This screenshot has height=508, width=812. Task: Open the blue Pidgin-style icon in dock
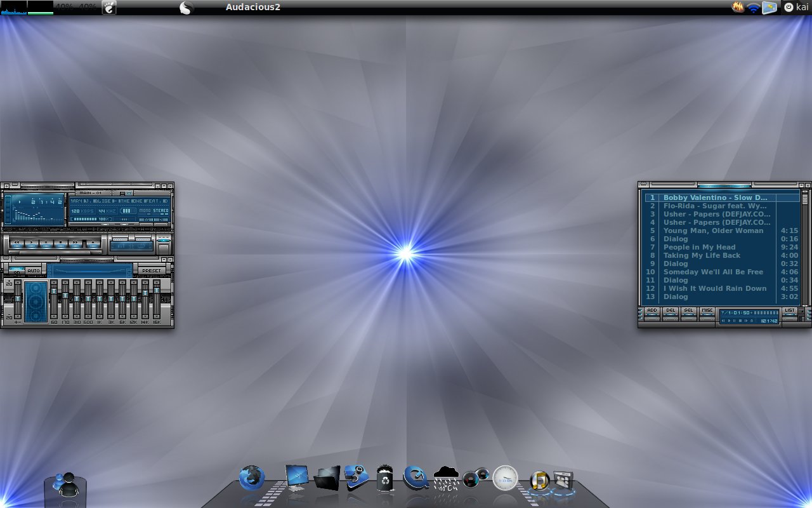[357, 476]
